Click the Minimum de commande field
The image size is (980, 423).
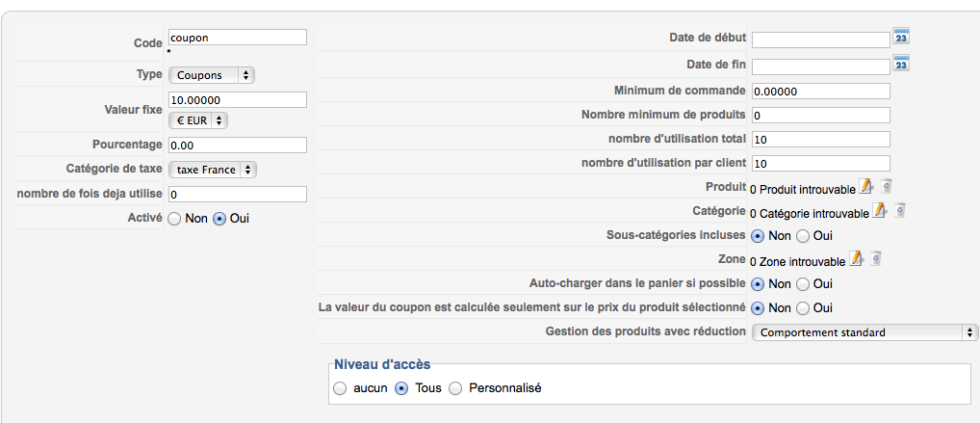click(x=820, y=92)
